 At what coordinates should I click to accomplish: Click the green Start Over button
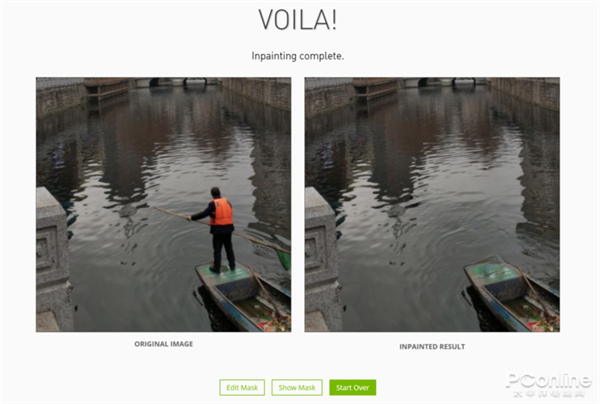pyautogui.click(x=352, y=388)
